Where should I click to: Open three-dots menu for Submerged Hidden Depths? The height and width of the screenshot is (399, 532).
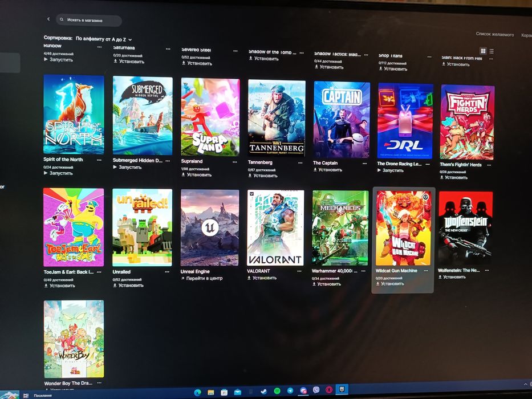[168, 161]
